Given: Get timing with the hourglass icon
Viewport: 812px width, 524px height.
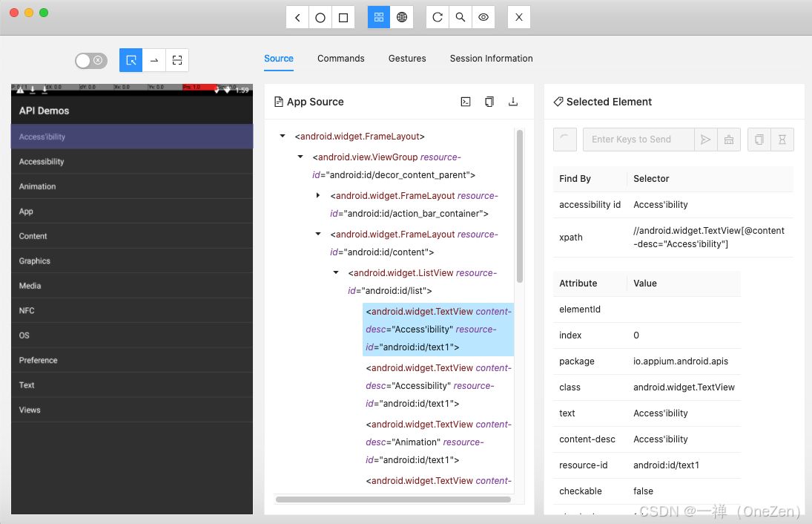Looking at the screenshot, I should point(782,140).
